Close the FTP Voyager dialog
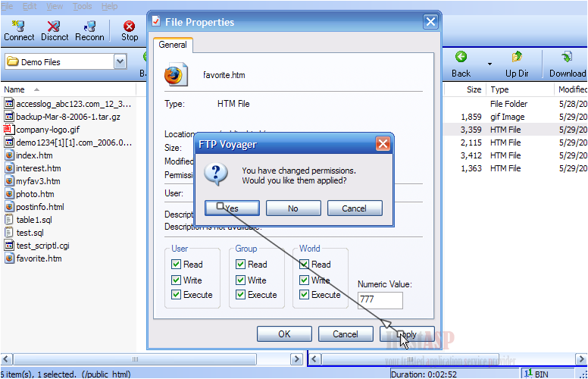 click(x=383, y=144)
